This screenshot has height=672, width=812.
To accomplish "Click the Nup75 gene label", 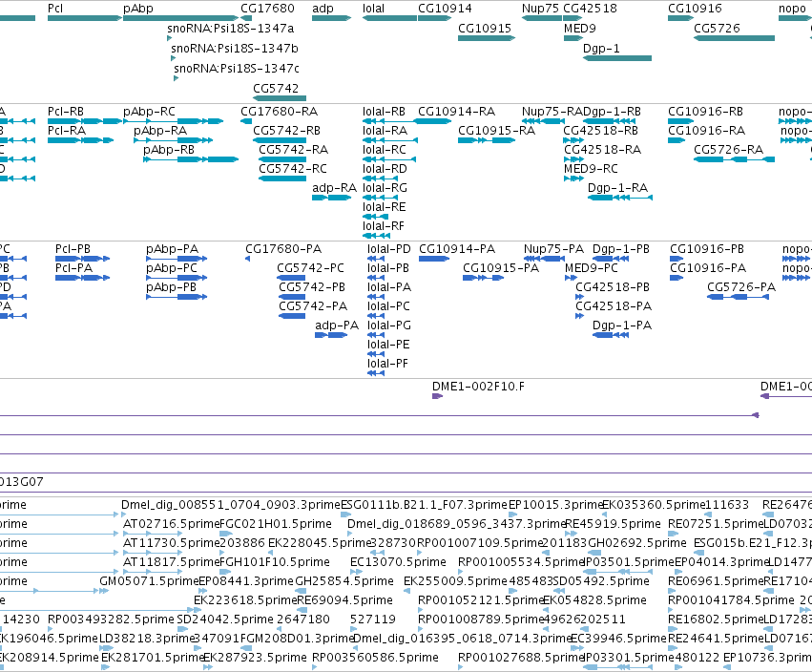I will tap(540, 9).
